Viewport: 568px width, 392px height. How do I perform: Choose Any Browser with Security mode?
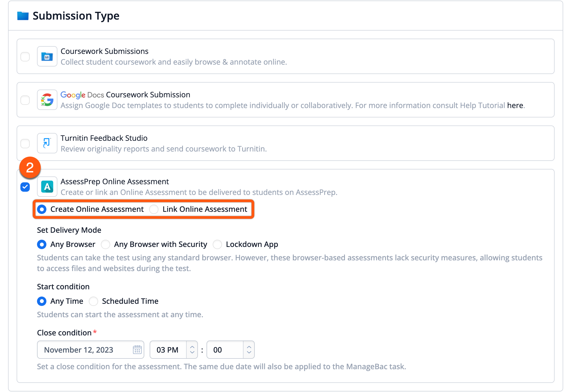(105, 244)
